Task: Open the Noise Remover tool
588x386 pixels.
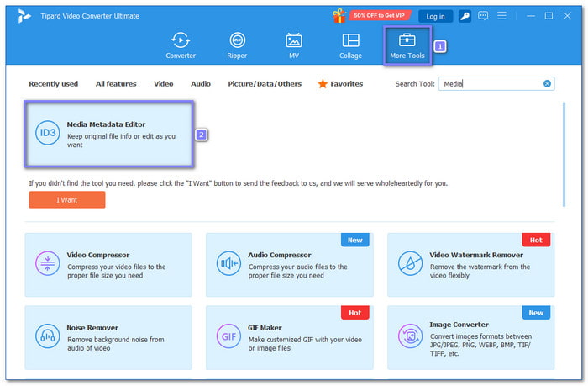Action: pyautogui.click(x=108, y=337)
